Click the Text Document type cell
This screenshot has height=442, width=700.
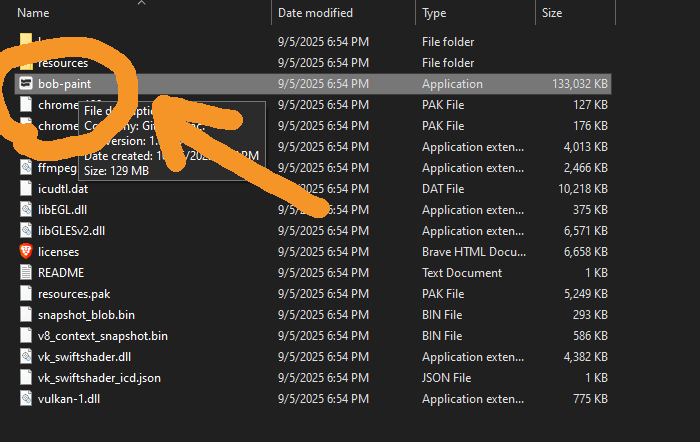click(462, 273)
